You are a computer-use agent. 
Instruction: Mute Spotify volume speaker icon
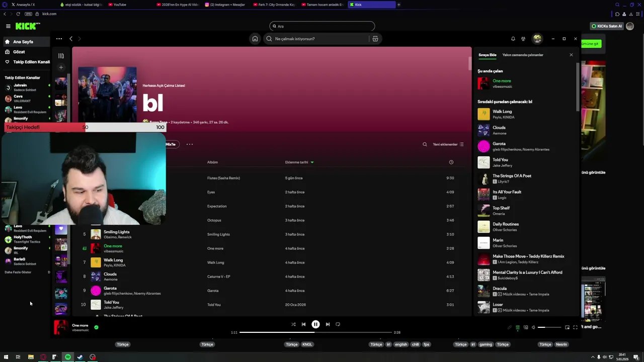tap(533, 327)
